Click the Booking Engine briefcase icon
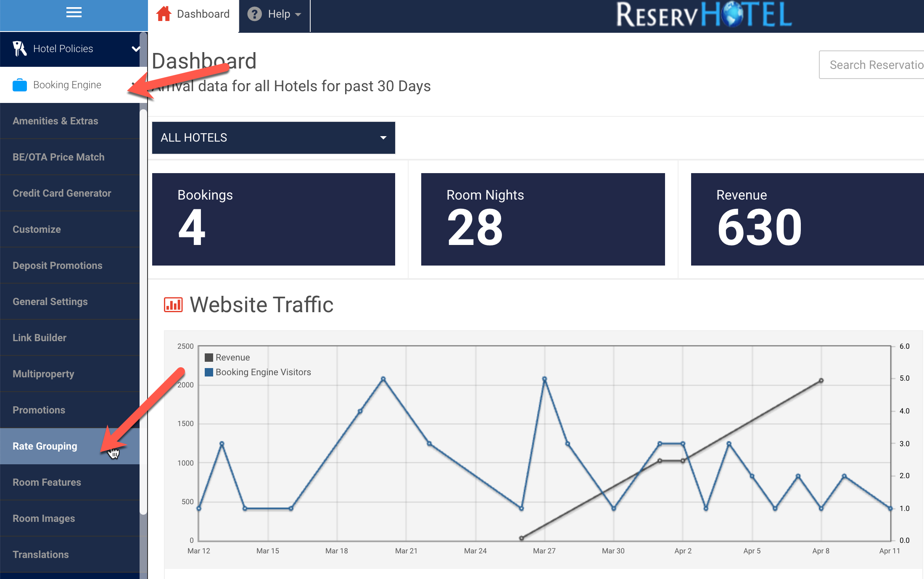Image resolution: width=924 pixels, height=579 pixels. pyautogui.click(x=20, y=85)
